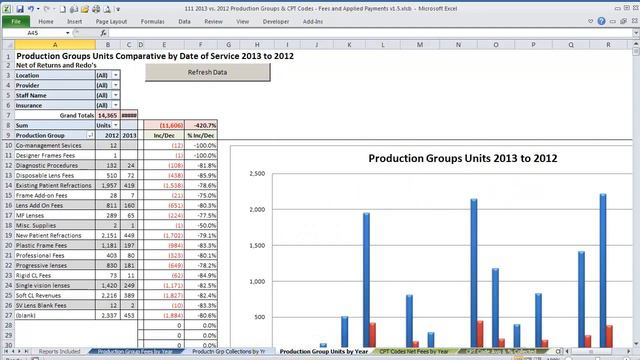
Task: Click the Insert Function fx icon
Action: (x=103, y=33)
